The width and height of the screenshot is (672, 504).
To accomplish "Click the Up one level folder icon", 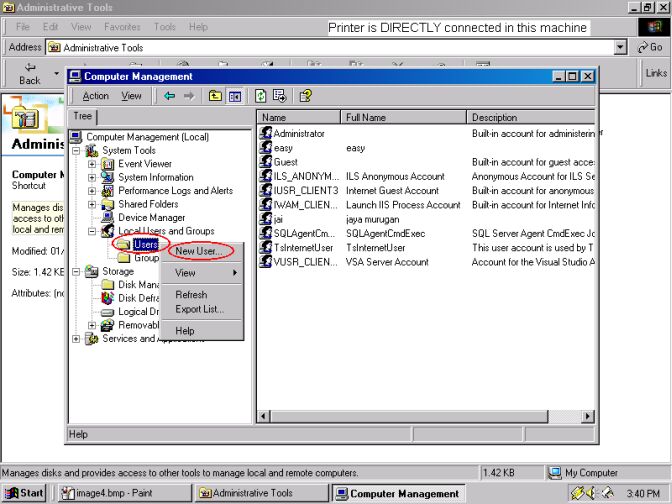I will 215,96.
